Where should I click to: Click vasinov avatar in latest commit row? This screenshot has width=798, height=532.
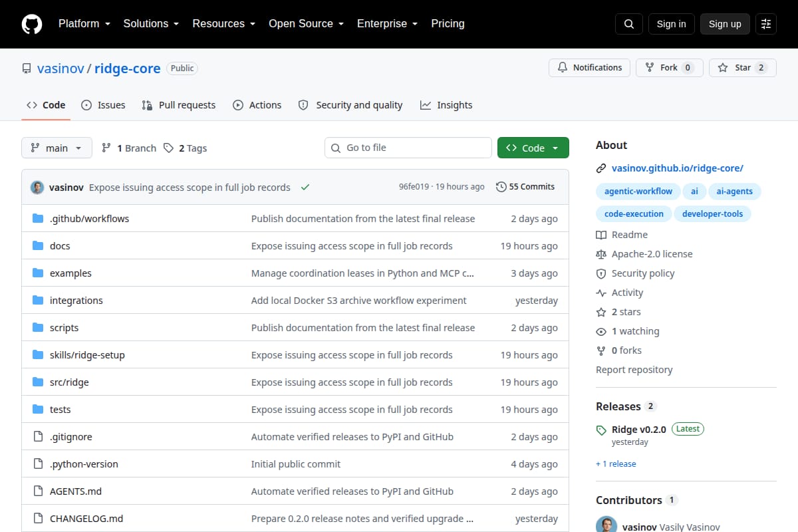click(x=37, y=187)
